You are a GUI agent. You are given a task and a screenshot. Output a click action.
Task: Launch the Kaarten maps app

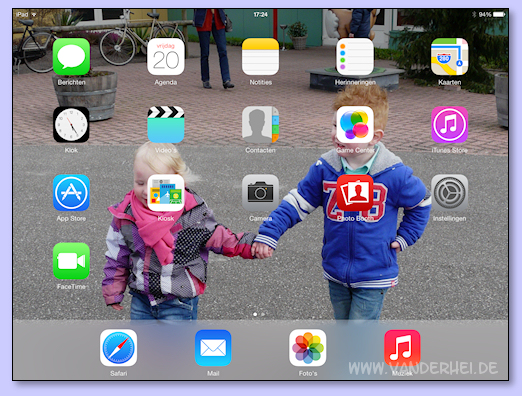(449, 57)
